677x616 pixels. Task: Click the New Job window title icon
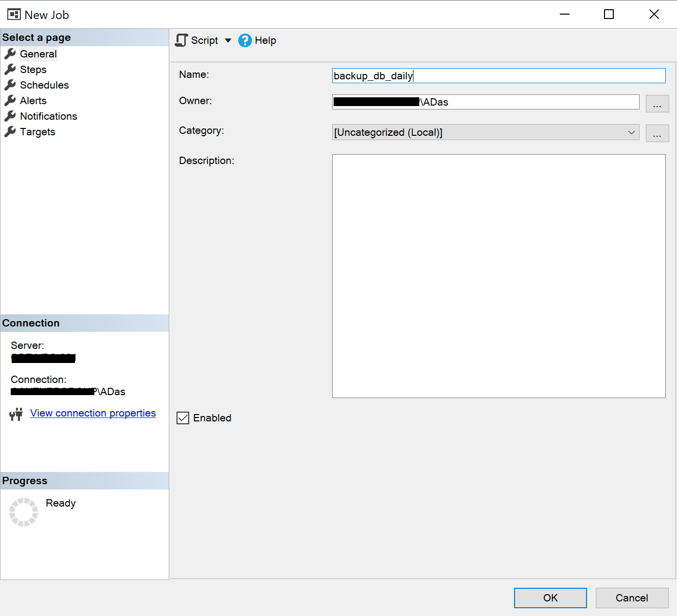point(14,15)
